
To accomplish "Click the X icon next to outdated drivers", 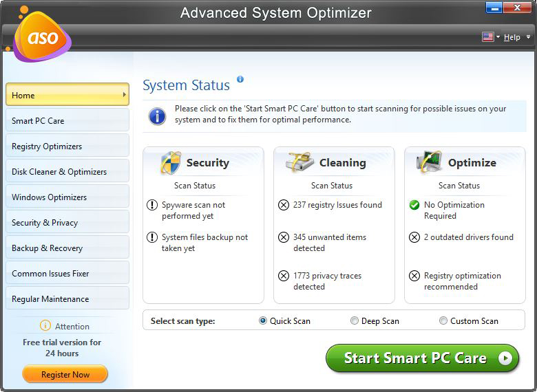I will [414, 237].
